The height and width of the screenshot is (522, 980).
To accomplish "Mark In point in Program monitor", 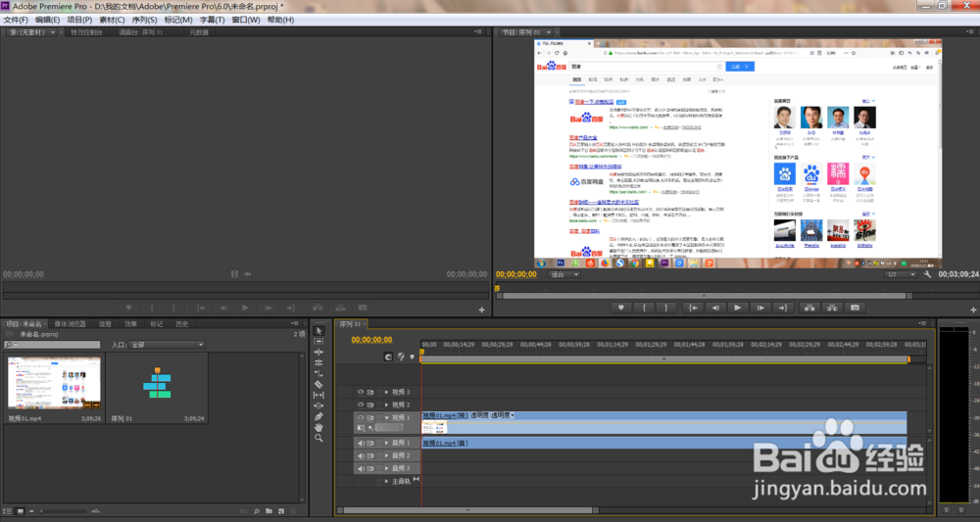I will click(644, 308).
